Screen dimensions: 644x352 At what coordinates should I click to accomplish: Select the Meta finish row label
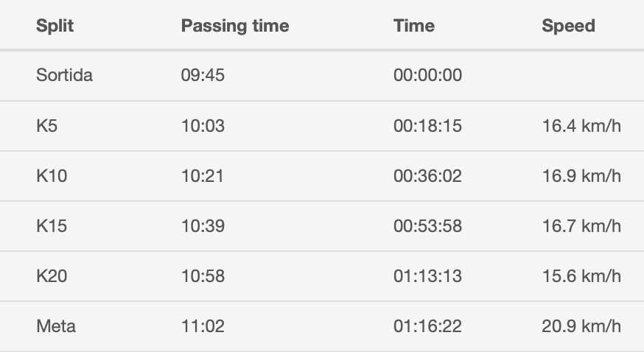[56, 326]
